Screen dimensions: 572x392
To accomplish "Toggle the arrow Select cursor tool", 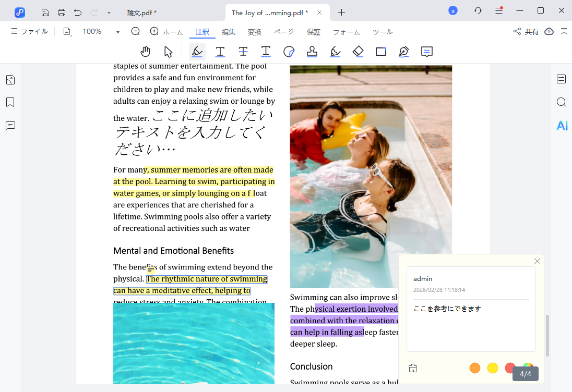I will tap(168, 52).
